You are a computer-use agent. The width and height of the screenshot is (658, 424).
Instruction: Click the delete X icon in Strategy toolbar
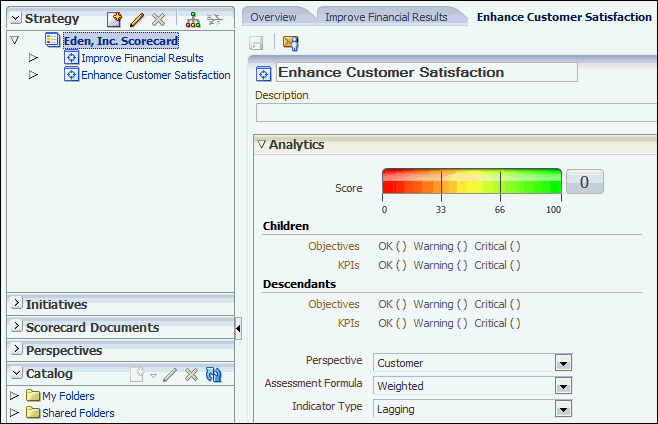(x=158, y=19)
